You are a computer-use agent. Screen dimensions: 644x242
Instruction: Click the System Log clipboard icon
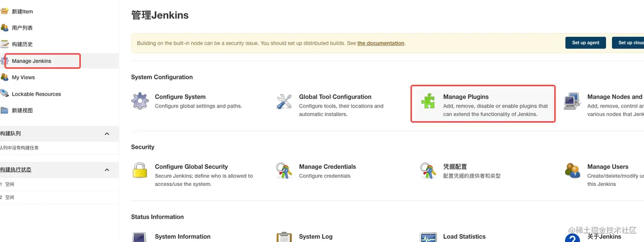[284, 237]
